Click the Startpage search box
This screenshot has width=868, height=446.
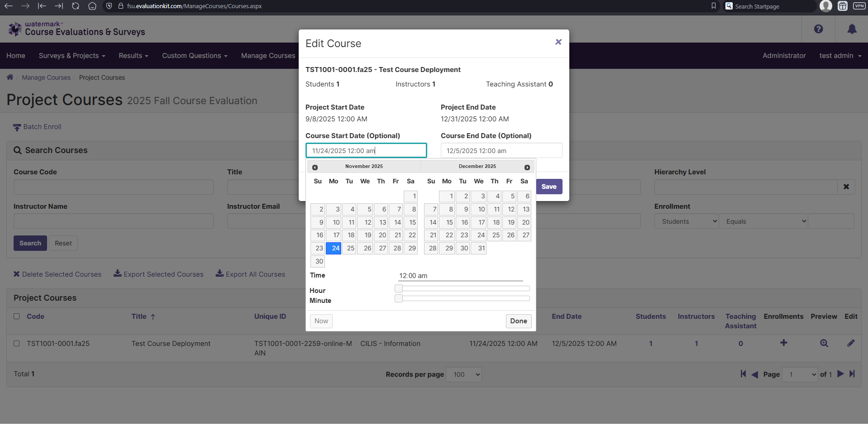(769, 6)
